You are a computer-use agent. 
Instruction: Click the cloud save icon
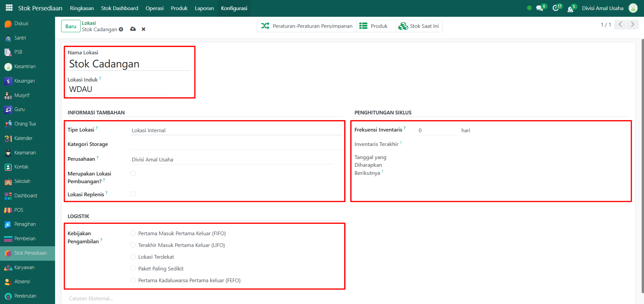tap(133, 29)
